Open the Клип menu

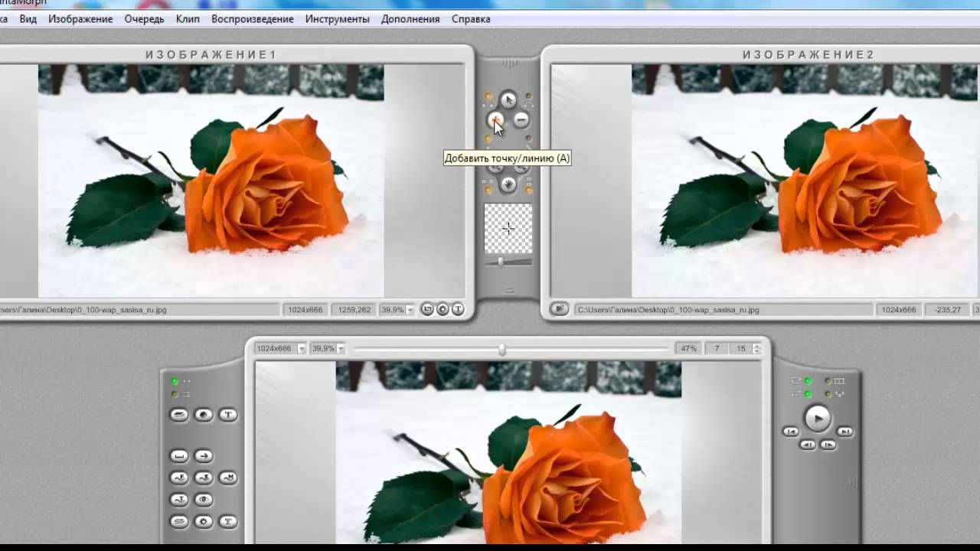[188, 19]
